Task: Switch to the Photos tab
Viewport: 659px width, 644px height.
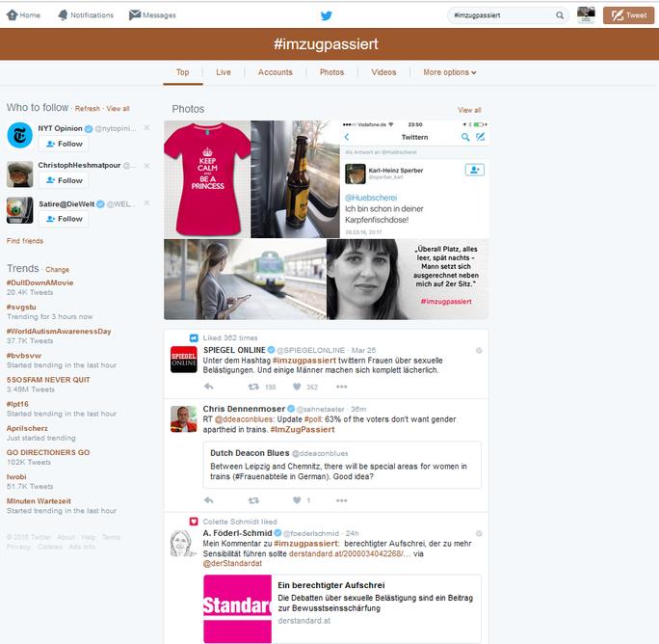Action: (331, 72)
